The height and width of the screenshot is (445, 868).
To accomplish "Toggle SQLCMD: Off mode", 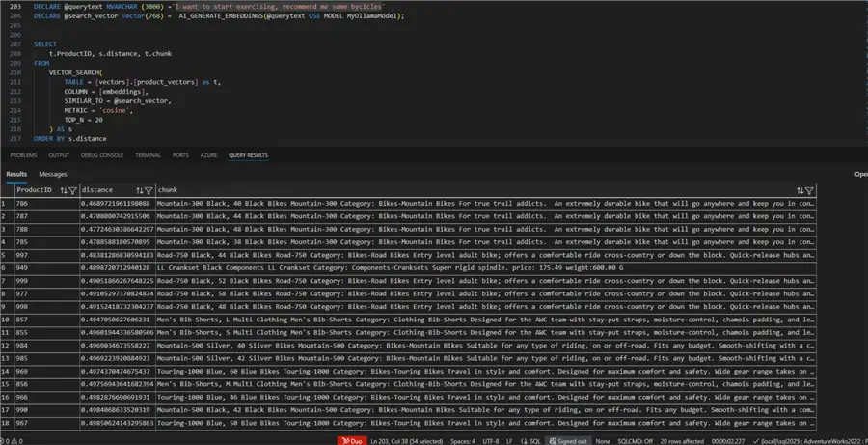I will [x=635, y=441].
